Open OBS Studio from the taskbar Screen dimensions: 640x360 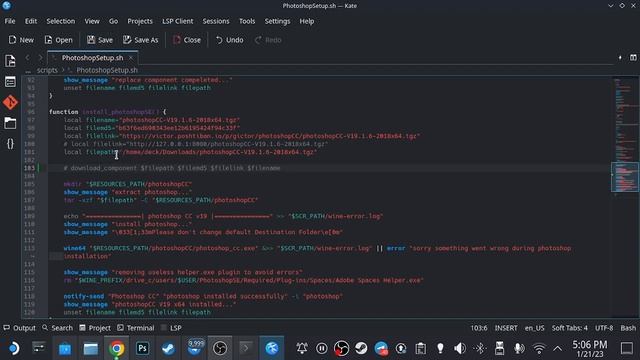point(220,348)
